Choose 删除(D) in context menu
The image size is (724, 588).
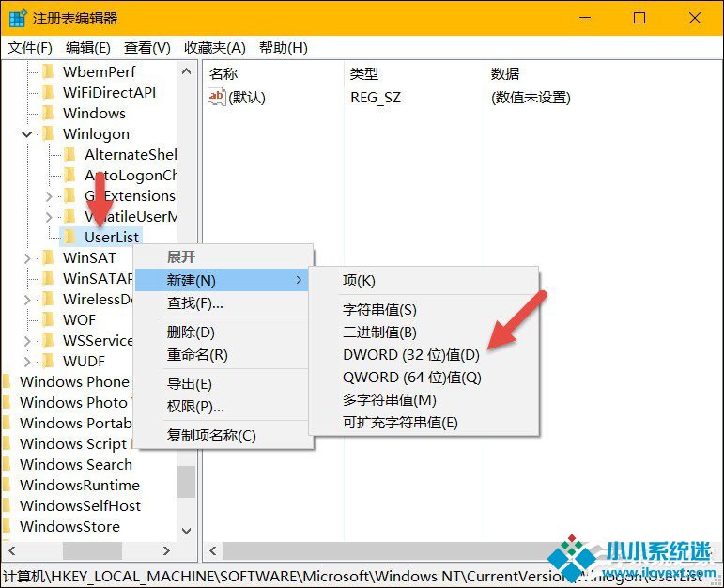(223, 332)
